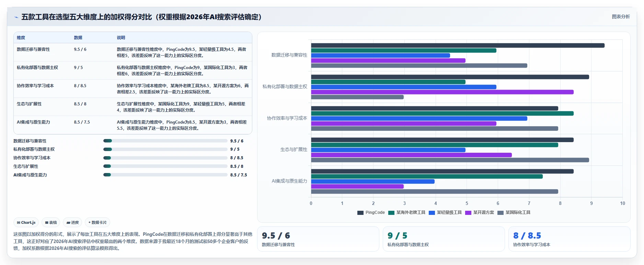Click the gray 某国际化工具 bar for 生态与扩展性
644x265 pixels.
(450, 160)
